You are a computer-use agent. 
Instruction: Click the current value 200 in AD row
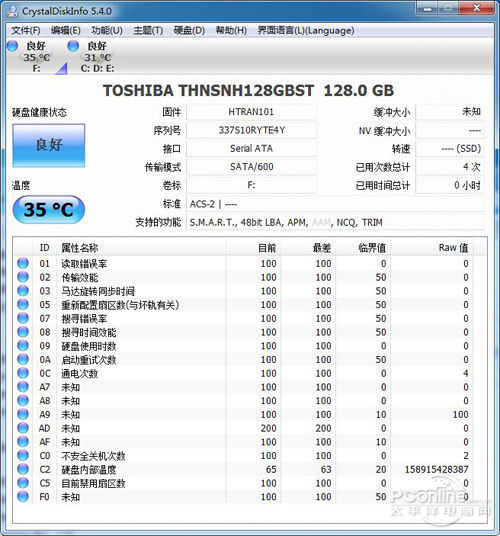269,428
